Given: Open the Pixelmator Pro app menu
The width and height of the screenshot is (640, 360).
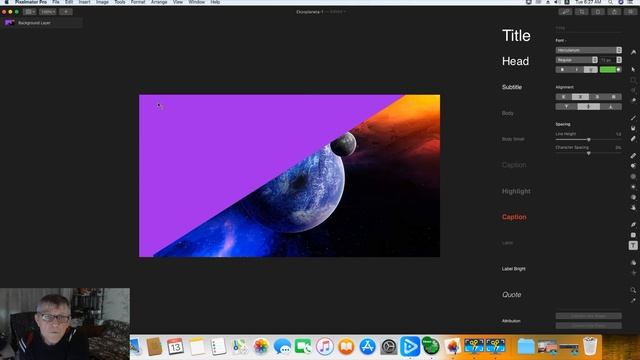Looking at the screenshot, I should coord(31,2).
